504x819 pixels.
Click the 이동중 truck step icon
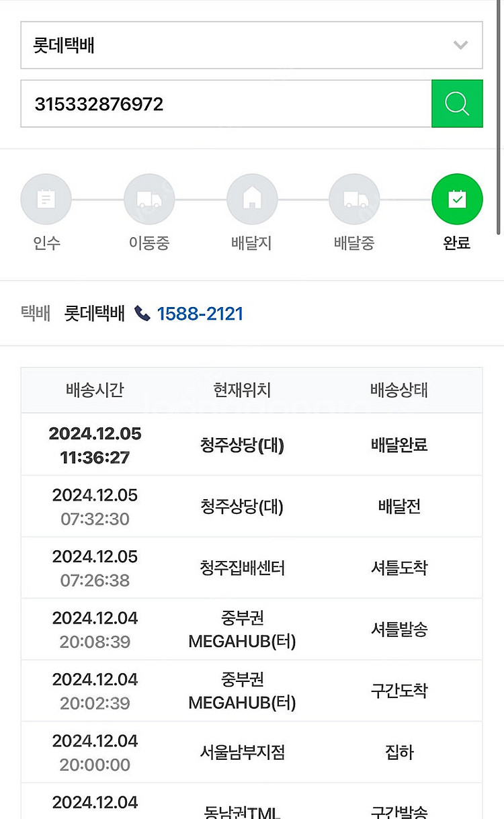point(149,199)
